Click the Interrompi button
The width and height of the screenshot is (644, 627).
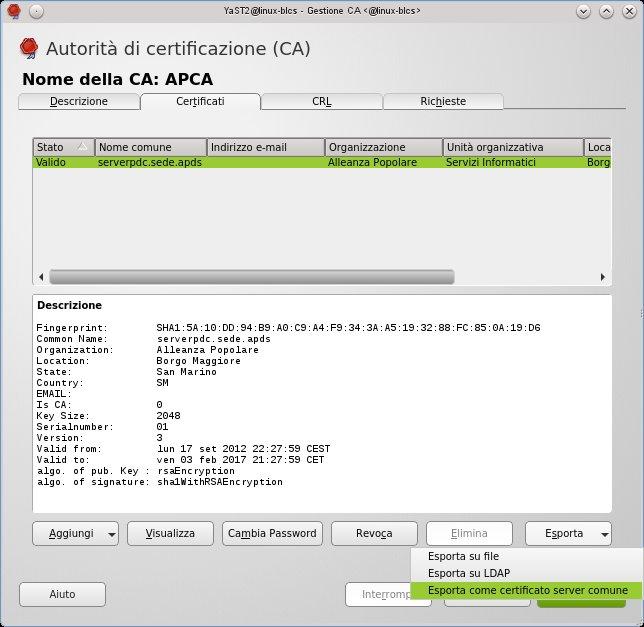378,594
